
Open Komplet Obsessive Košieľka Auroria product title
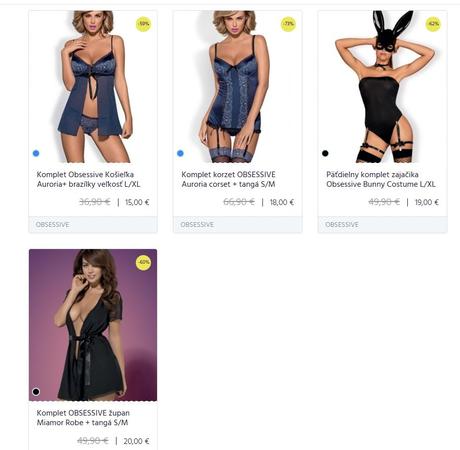88,179
